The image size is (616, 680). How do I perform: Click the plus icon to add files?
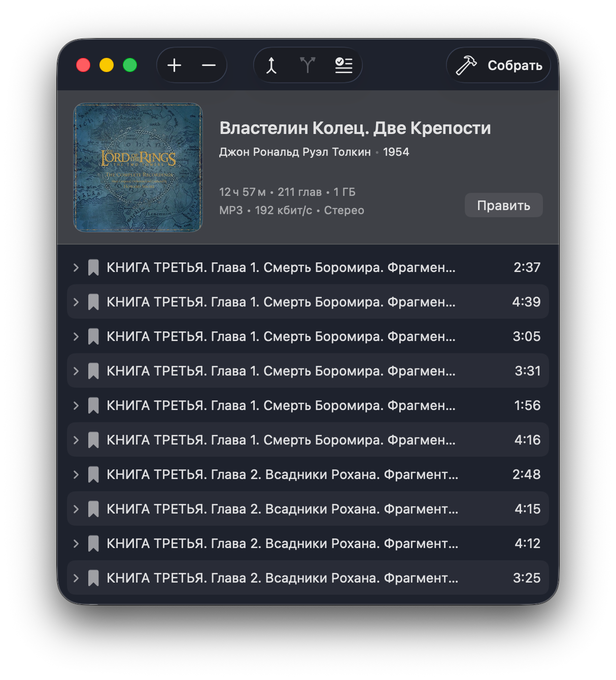pos(174,65)
